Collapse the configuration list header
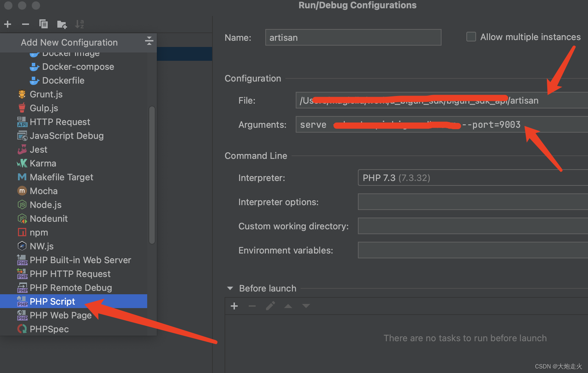This screenshot has height=373, width=588. (x=149, y=41)
